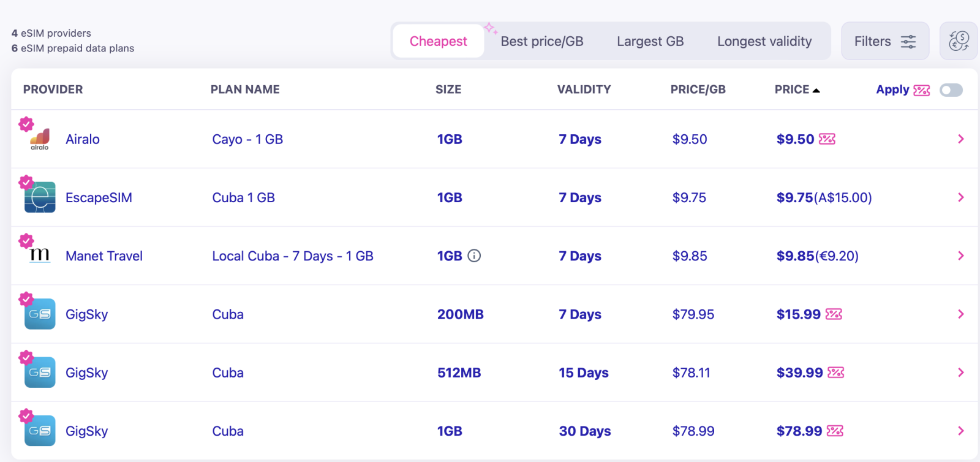The height and width of the screenshot is (462, 980).
Task: Click the PRICE/GB column header
Action: click(x=698, y=89)
